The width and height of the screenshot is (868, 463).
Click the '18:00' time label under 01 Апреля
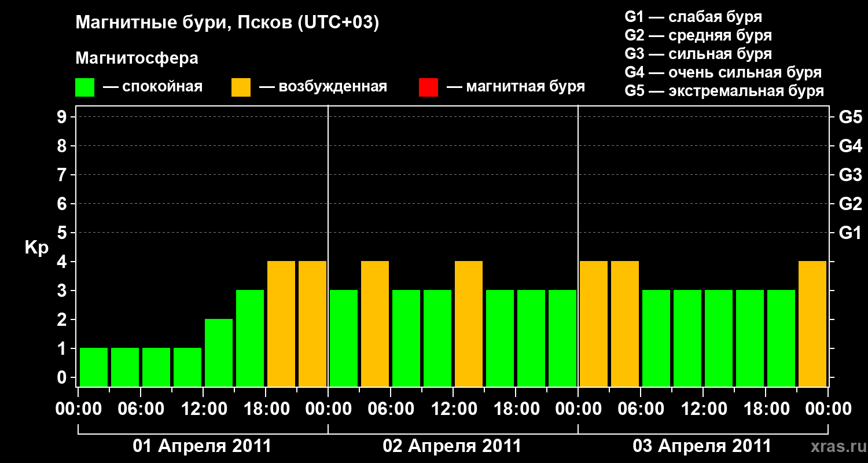point(266,409)
